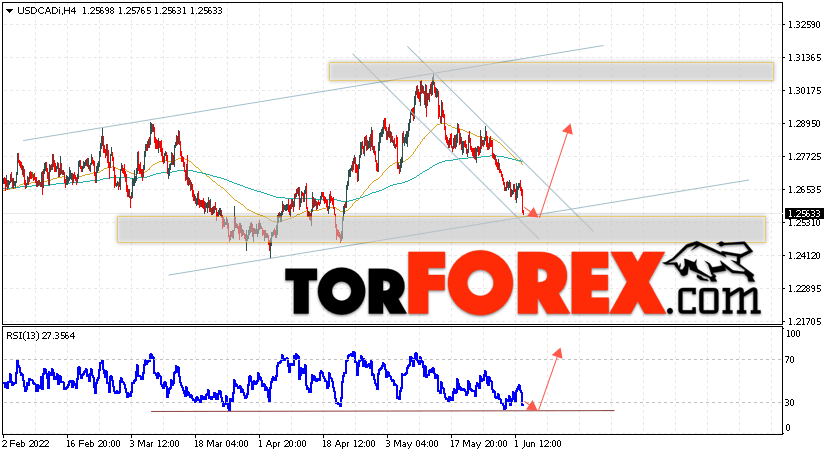Select the 2 Feb 2022 date label
828x455 pixels.
25,444
